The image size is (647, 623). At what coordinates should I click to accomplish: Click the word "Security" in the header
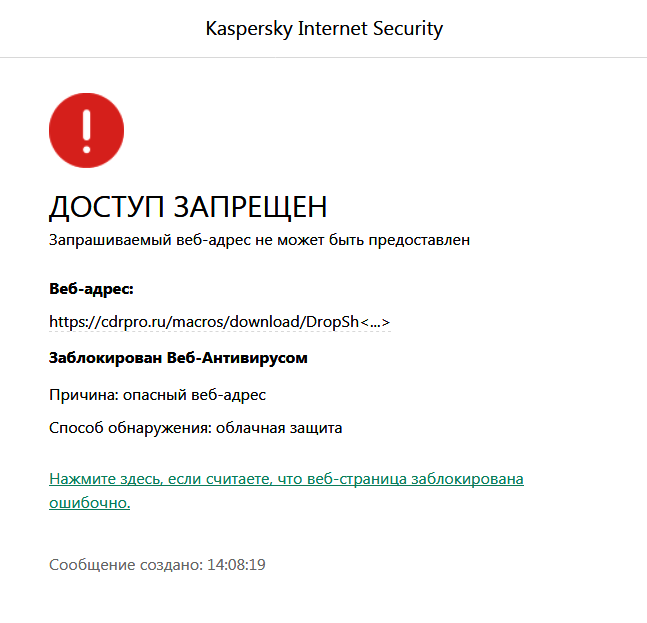point(406,28)
